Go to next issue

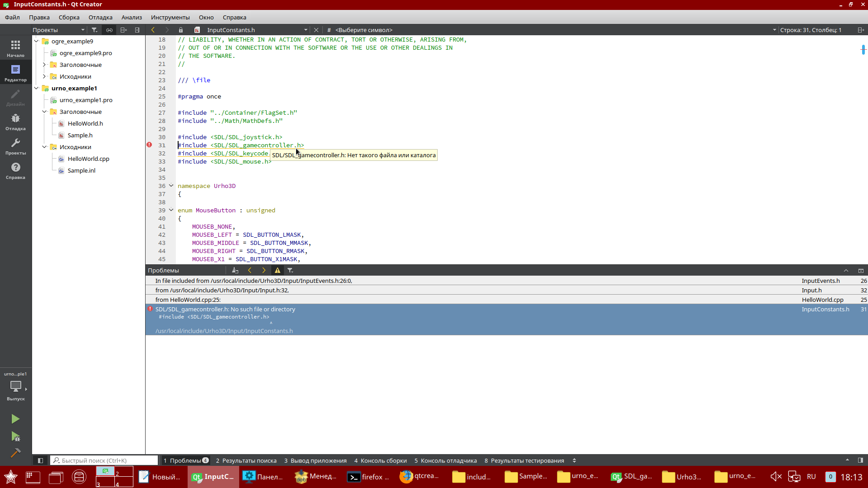pyautogui.click(x=264, y=270)
